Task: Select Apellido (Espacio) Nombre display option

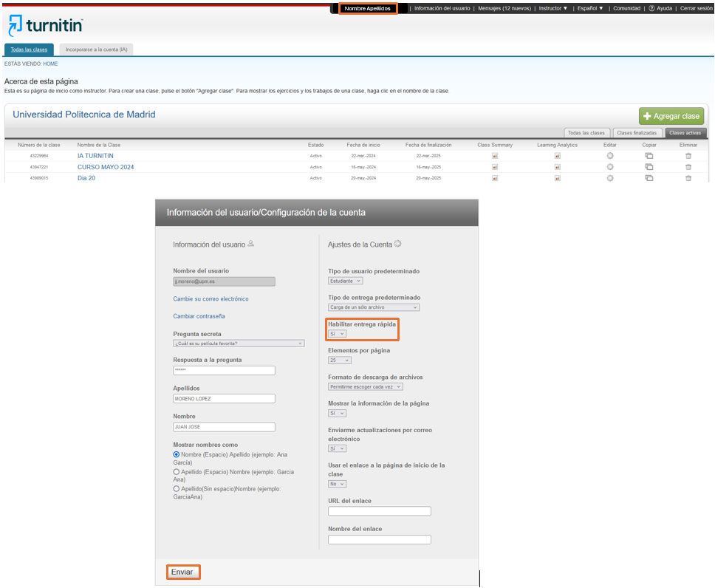Action: click(176, 472)
